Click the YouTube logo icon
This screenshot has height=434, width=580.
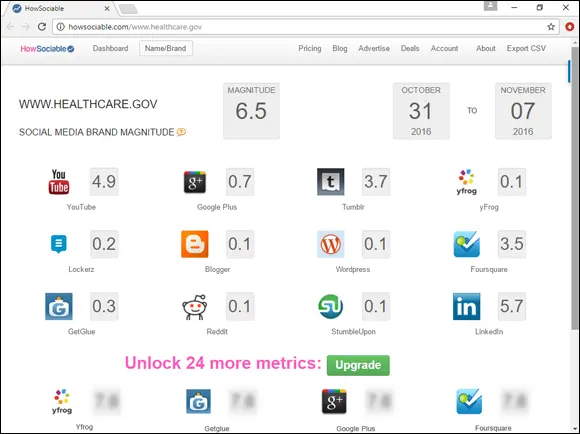(59, 182)
